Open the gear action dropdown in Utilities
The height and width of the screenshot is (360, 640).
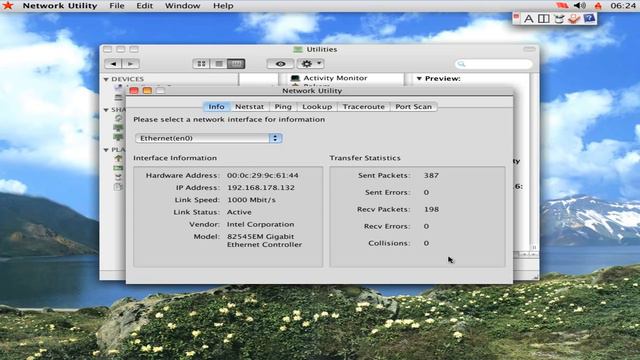311,64
